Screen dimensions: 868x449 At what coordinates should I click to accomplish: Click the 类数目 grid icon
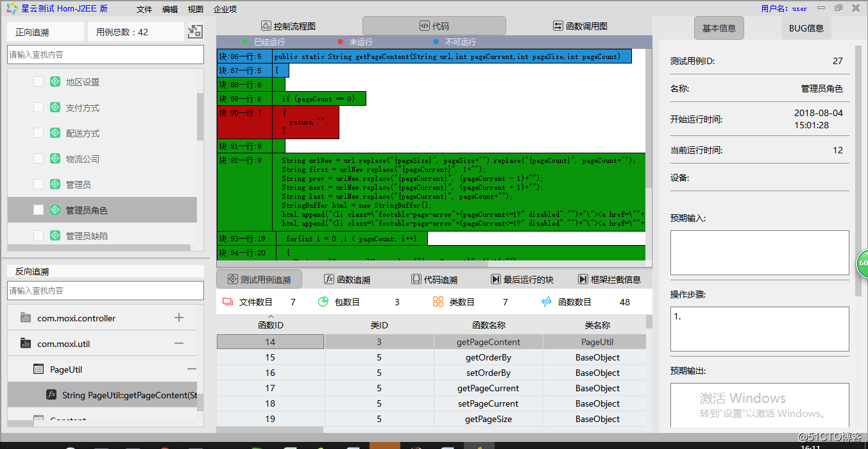[x=438, y=301]
